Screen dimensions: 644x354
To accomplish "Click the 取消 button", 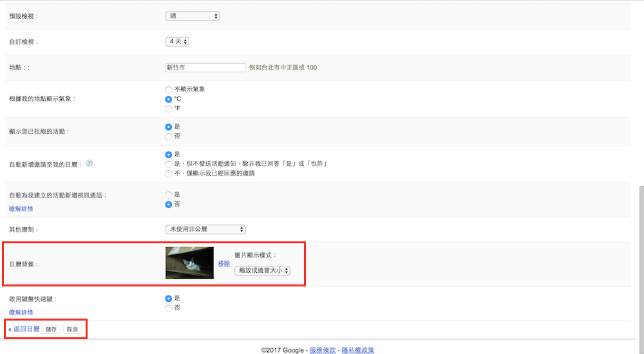I will (x=72, y=330).
